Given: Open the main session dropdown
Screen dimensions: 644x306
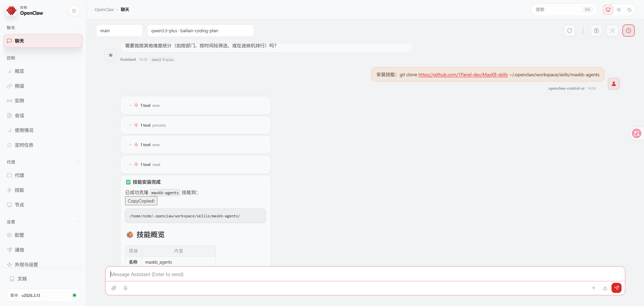Looking at the screenshot, I should pyautogui.click(x=119, y=31).
